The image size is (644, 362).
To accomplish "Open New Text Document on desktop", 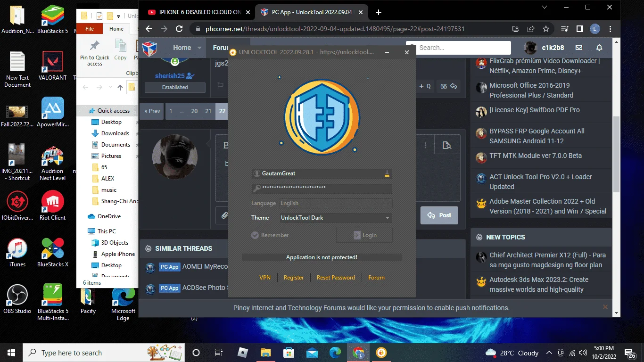I will 17,69.
